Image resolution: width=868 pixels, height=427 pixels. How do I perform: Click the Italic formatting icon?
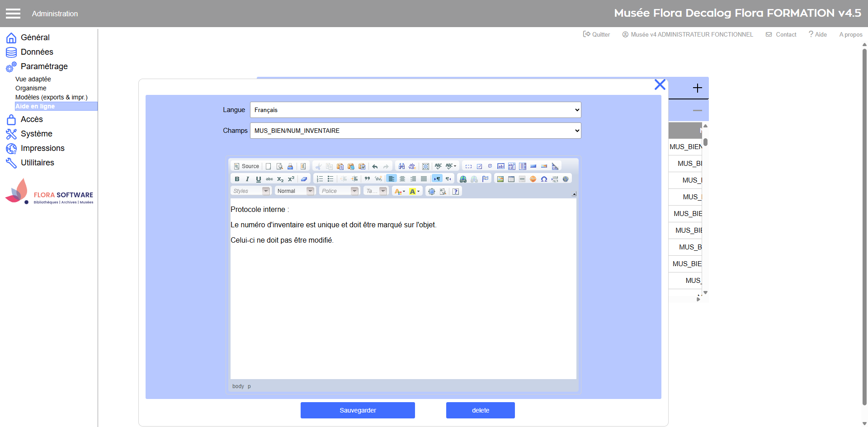(x=247, y=179)
